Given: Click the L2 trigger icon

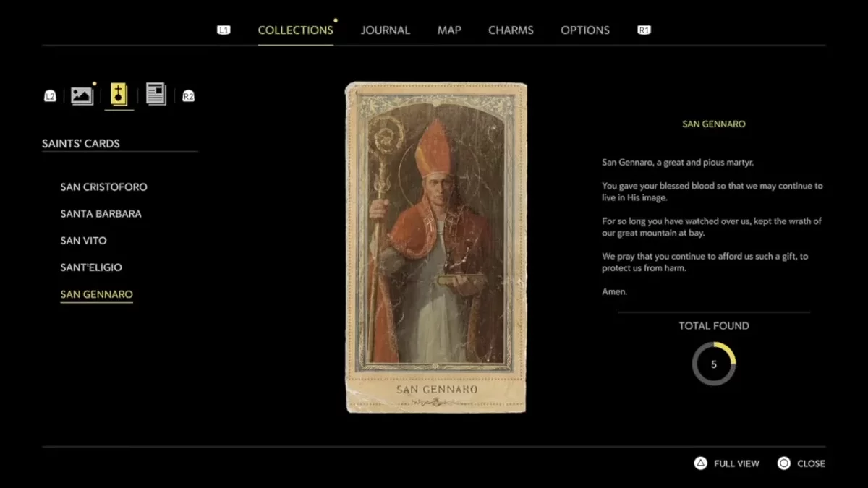Looking at the screenshot, I should coord(50,96).
